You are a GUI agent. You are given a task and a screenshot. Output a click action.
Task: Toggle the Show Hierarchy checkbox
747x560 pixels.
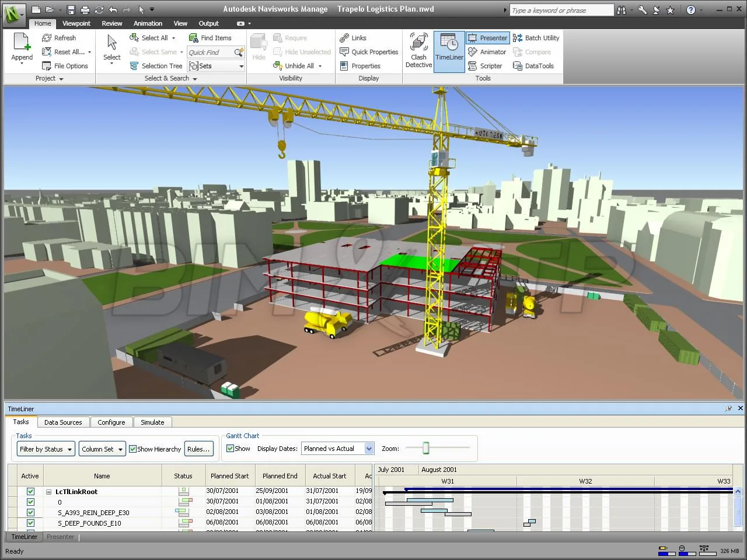(133, 449)
